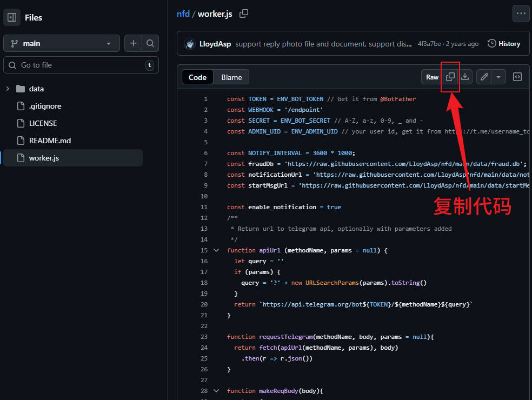The height and width of the screenshot is (400, 532).
Task: Click the Raw button
Action: tap(432, 77)
